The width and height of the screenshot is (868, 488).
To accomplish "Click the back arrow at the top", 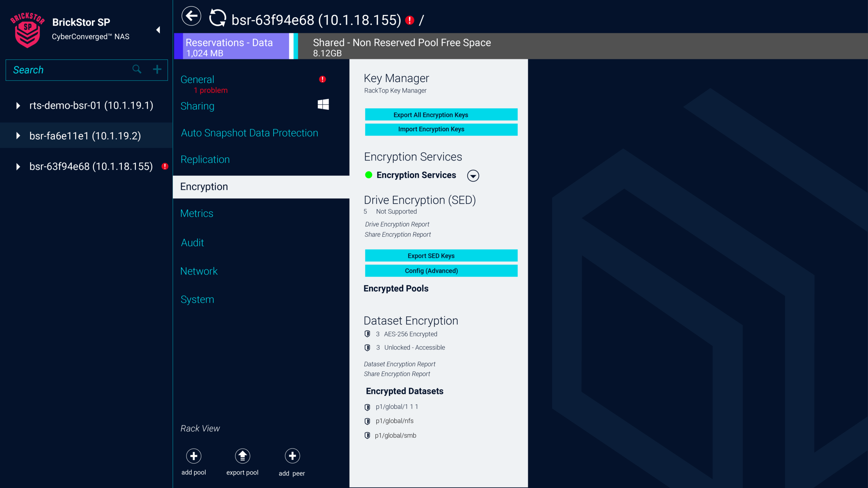I will click(191, 16).
